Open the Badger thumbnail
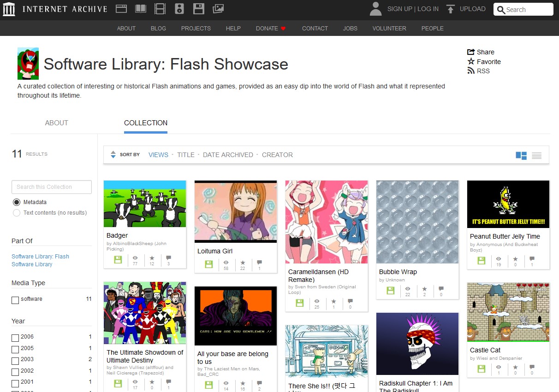Viewport: 559px width, 392px height. pyautogui.click(x=145, y=204)
